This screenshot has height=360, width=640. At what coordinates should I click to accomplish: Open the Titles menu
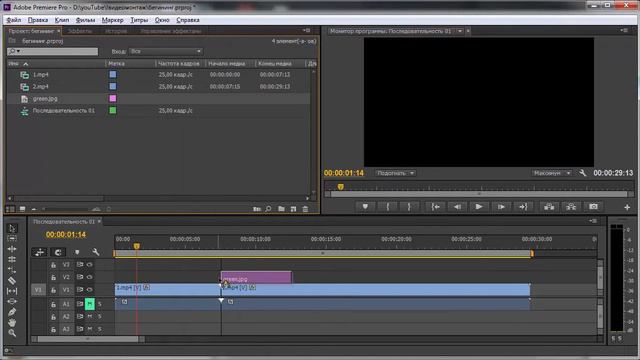click(x=139, y=20)
